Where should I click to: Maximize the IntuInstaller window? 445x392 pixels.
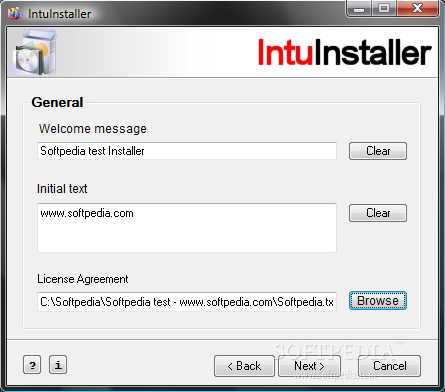pyautogui.click(x=384, y=9)
